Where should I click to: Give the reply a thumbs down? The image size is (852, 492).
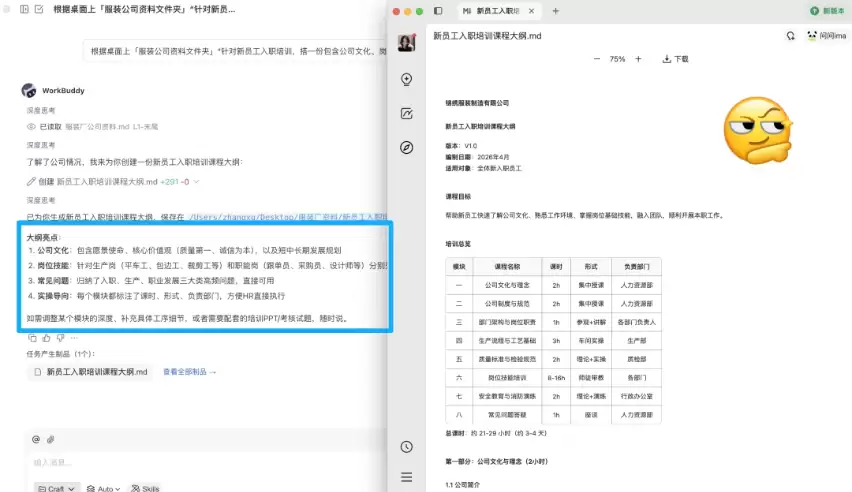tap(60, 338)
